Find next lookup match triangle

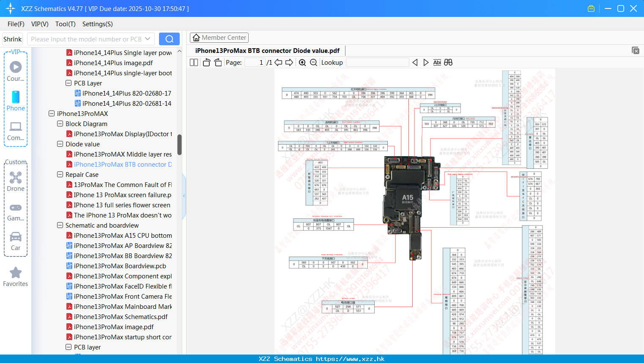426,62
